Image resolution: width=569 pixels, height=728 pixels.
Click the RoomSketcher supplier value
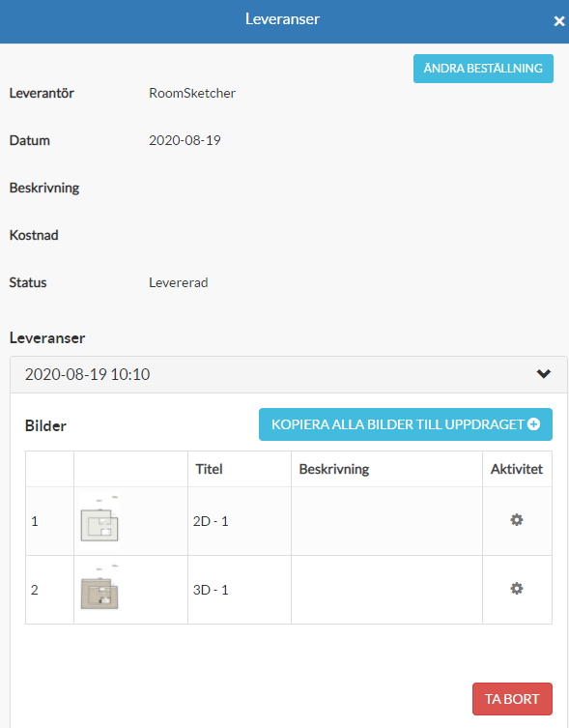tap(192, 93)
